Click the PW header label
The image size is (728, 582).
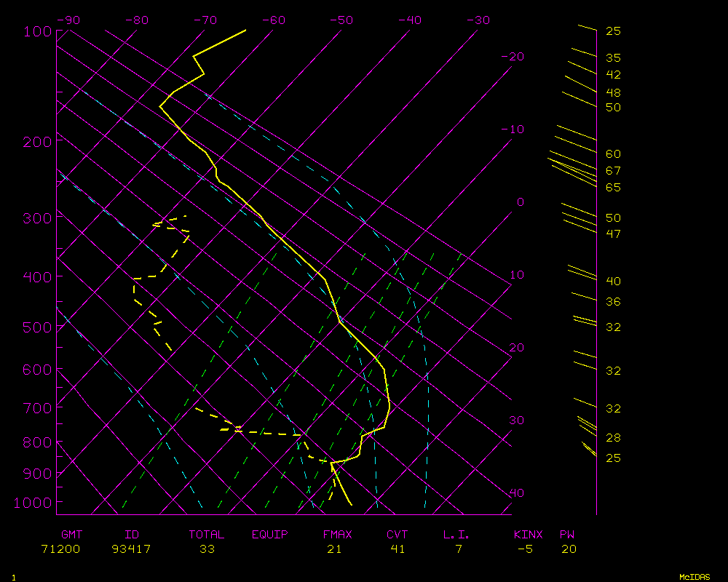pyautogui.click(x=567, y=535)
